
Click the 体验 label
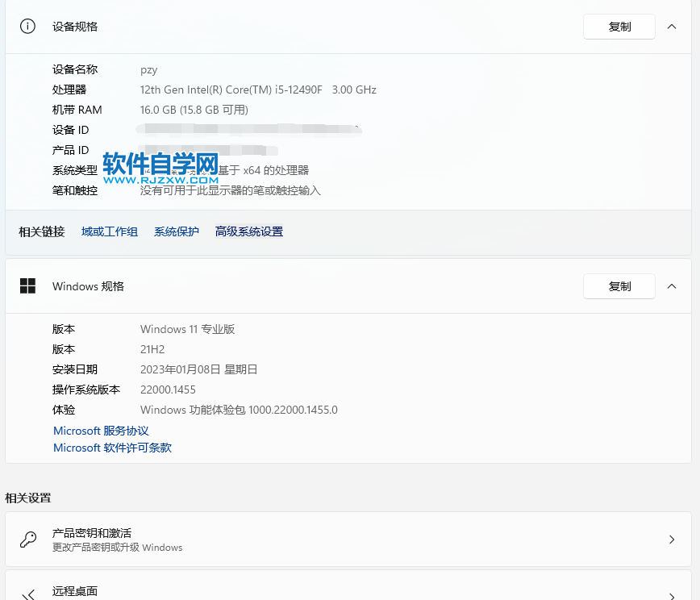tap(64, 410)
